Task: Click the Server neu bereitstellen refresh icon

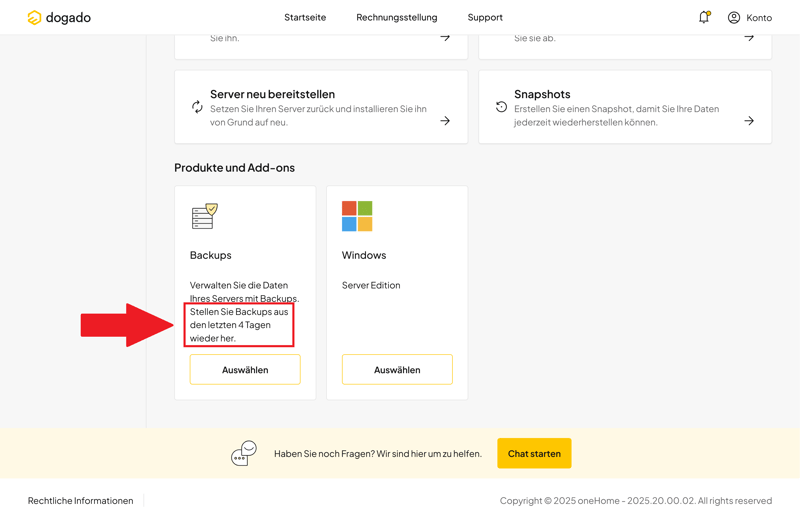Action: coord(197,107)
